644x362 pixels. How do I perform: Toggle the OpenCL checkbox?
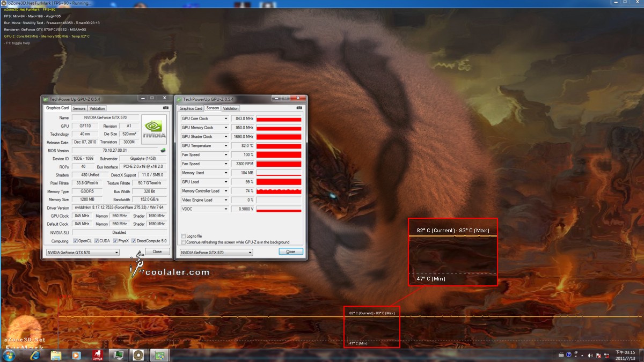click(x=75, y=241)
